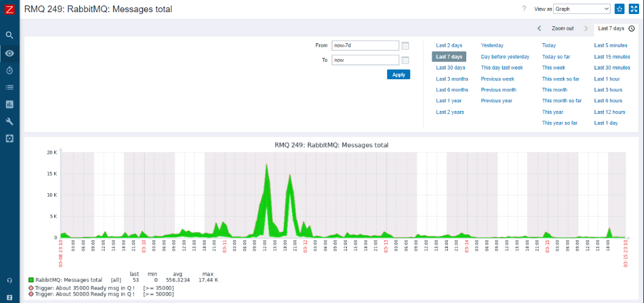Open the Configuration wrench icon
Image resolution: width=644 pixels, height=303 pixels.
(x=9, y=121)
